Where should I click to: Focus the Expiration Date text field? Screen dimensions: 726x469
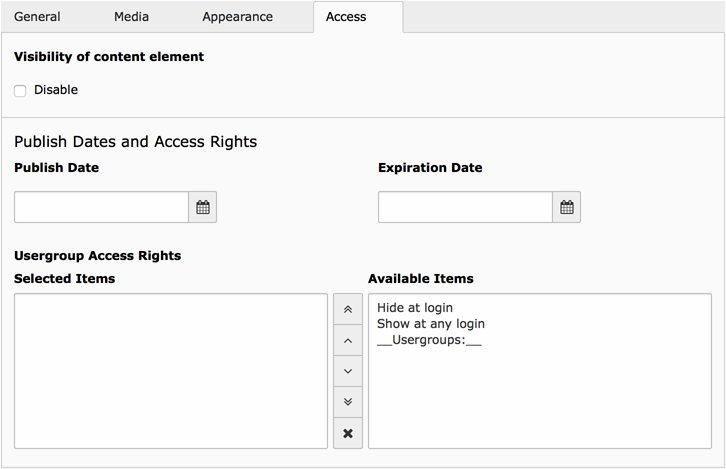[x=465, y=207]
